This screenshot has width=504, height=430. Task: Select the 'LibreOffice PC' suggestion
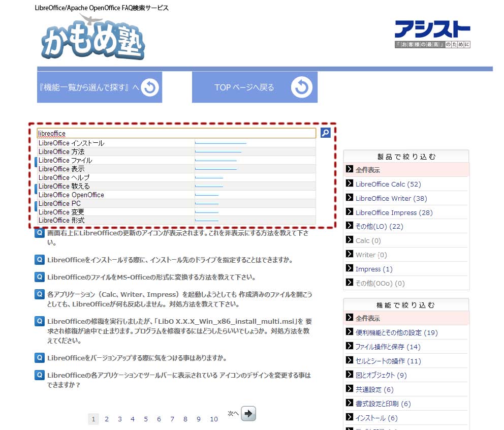point(176,204)
